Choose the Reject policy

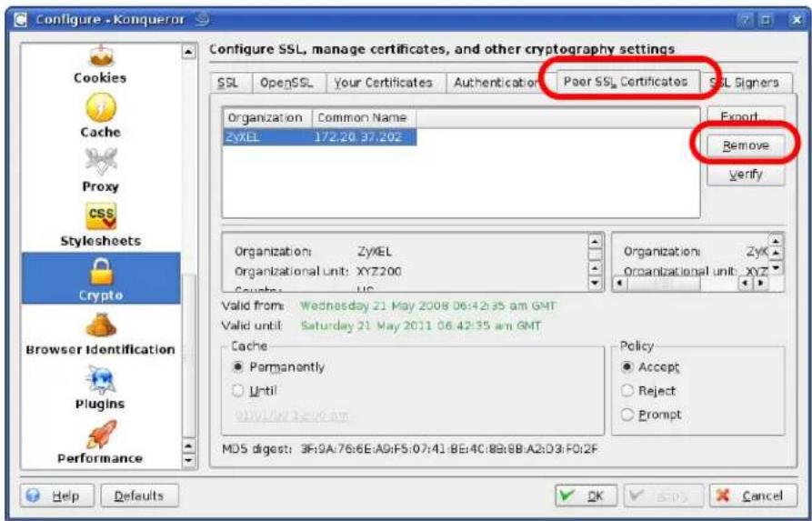tap(627, 390)
